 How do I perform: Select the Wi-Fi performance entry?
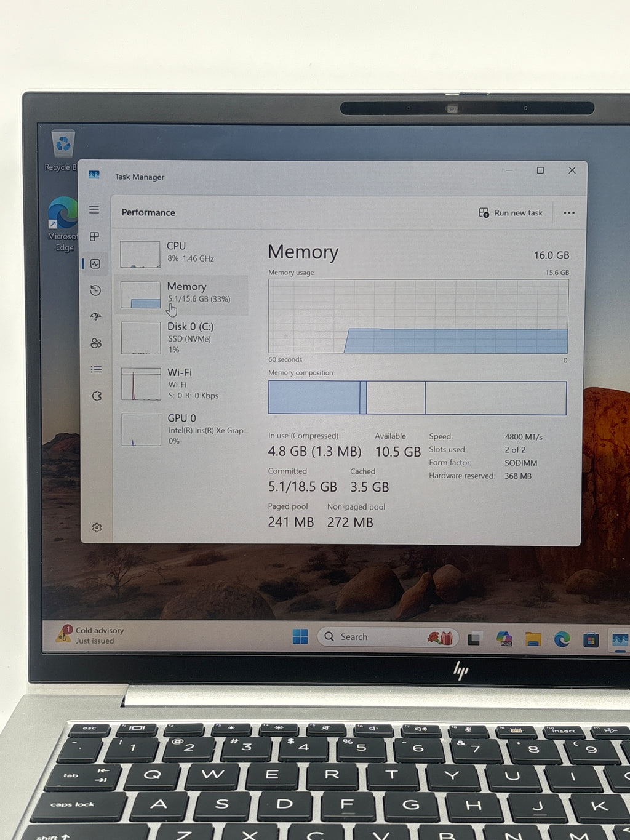click(x=183, y=383)
